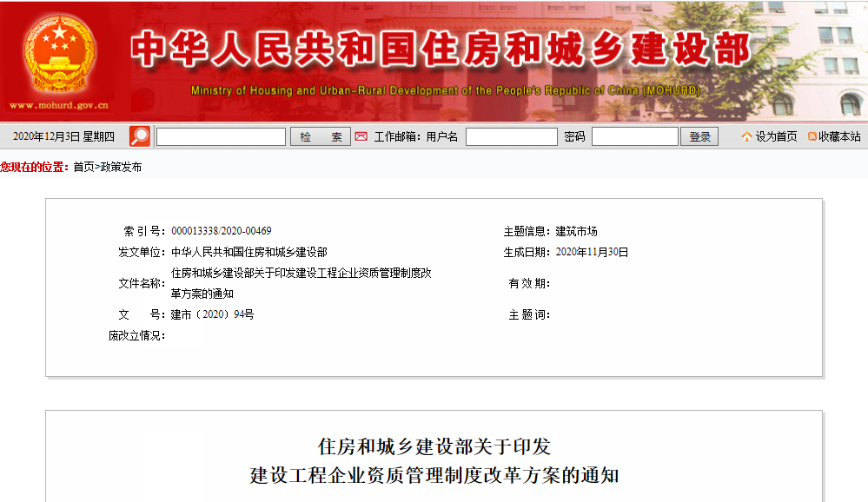
Task: Click the www.mohurd.gov.cn site address text
Action: [59, 105]
